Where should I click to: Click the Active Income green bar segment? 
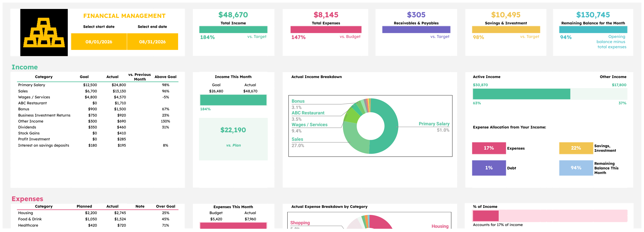click(521, 94)
